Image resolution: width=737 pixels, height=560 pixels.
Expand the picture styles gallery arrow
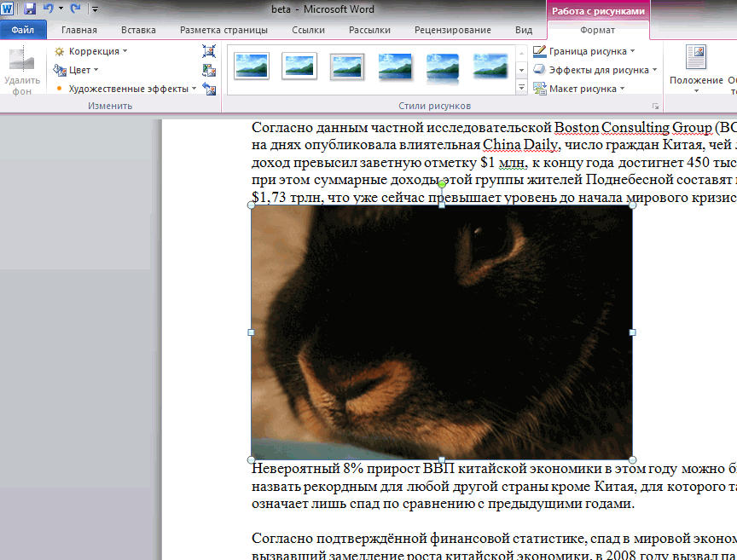[x=520, y=88]
